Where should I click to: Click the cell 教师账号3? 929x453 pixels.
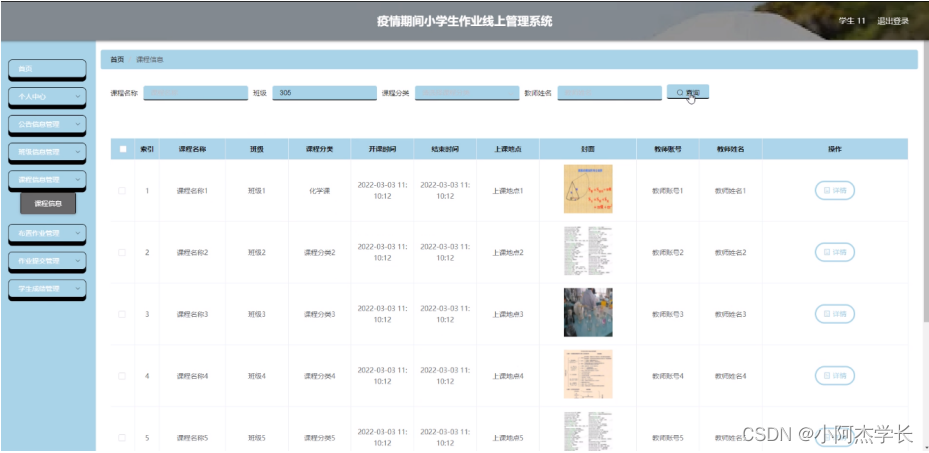point(668,314)
